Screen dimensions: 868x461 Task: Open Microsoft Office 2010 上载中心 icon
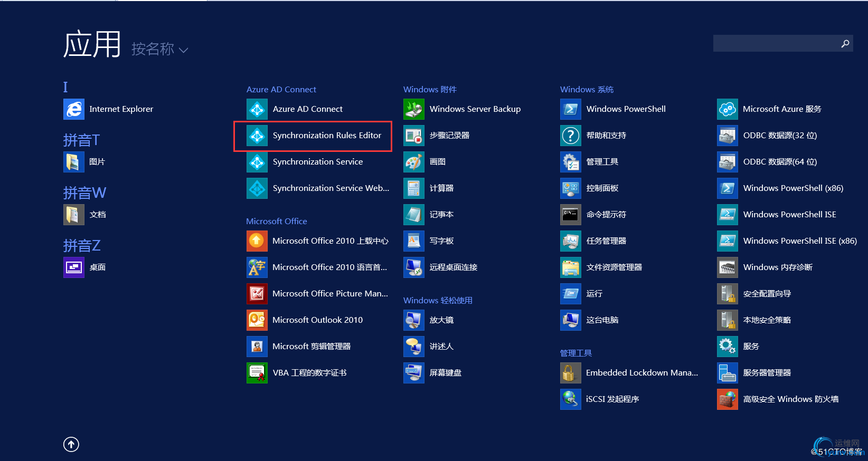(257, 241)
